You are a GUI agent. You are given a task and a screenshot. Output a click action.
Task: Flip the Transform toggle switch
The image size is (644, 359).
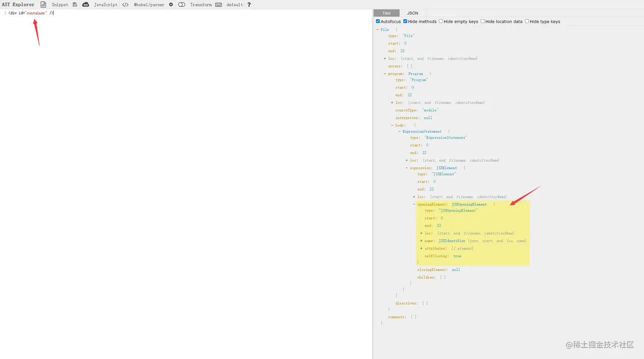point(182,5)
